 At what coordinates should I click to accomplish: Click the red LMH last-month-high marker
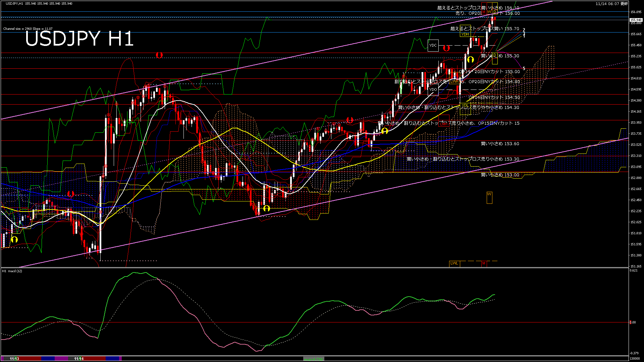coord(443,124)
